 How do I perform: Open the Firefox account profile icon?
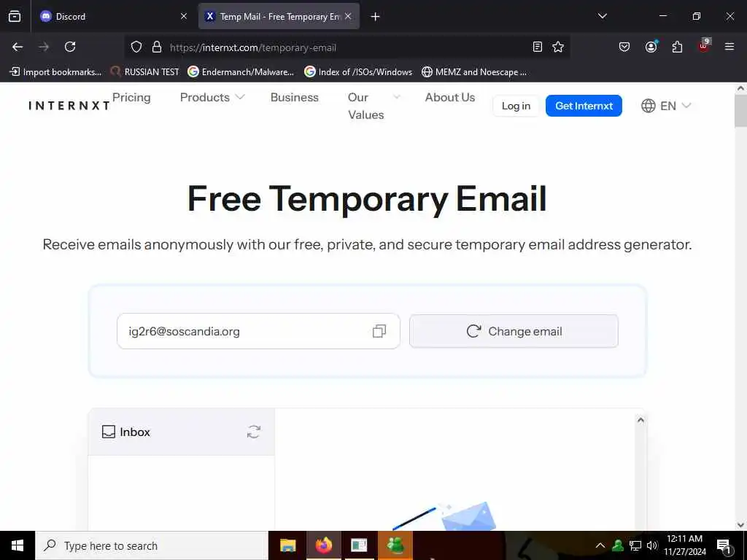pyautogui.click(x=651, y=47)
